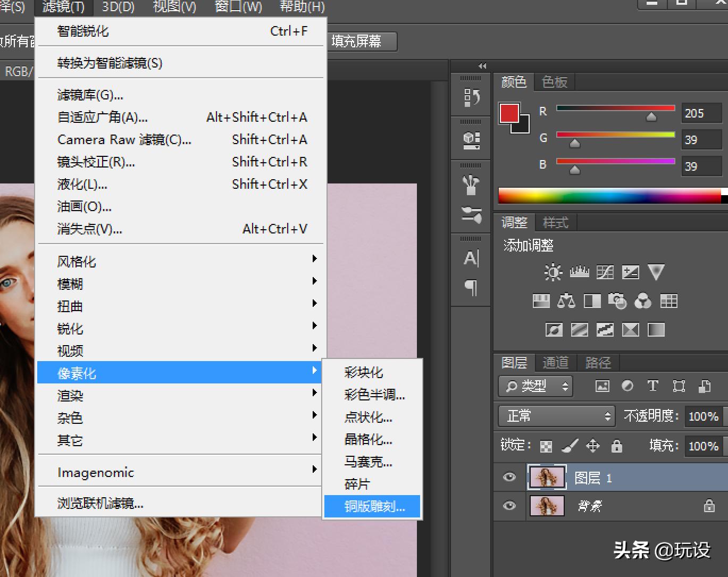The width and height of the screenshot is (728, 577).
Task: Click the Brightness/Contrast adjustment sun icon
Action: [x=553, y=273]
